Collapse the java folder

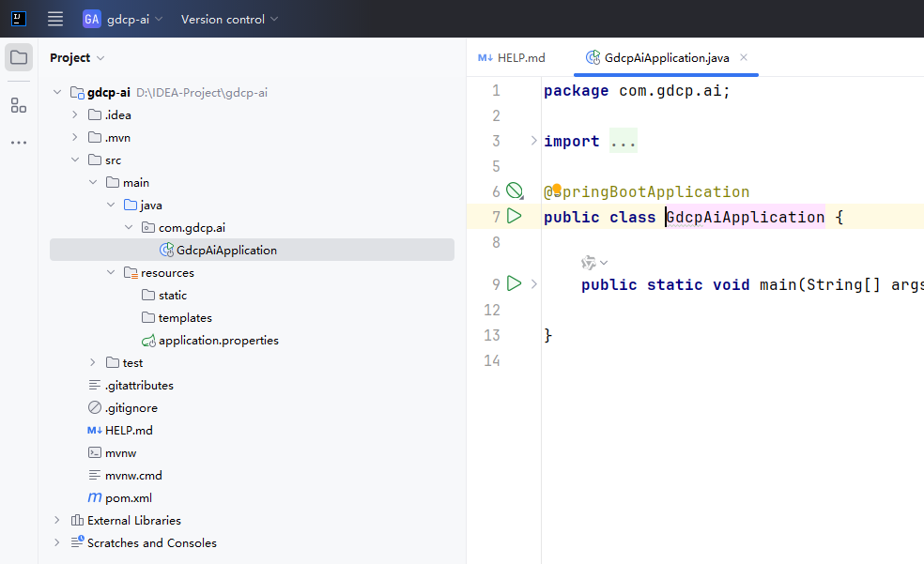click(x=111, y=205)
